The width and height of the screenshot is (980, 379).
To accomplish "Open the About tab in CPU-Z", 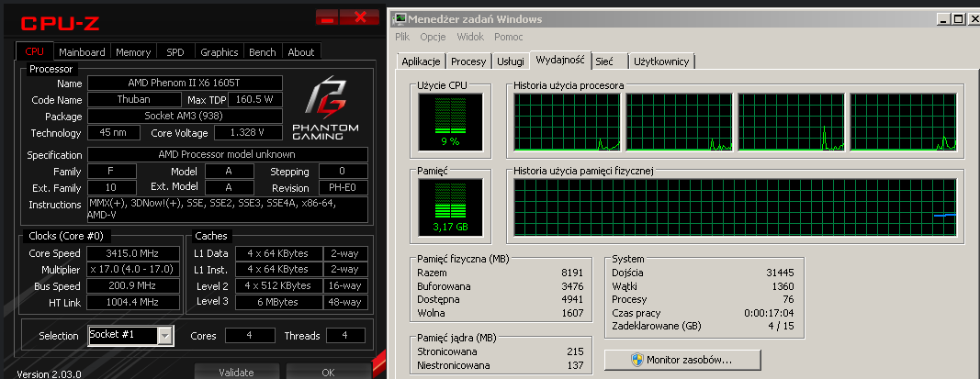I will 301,51.
